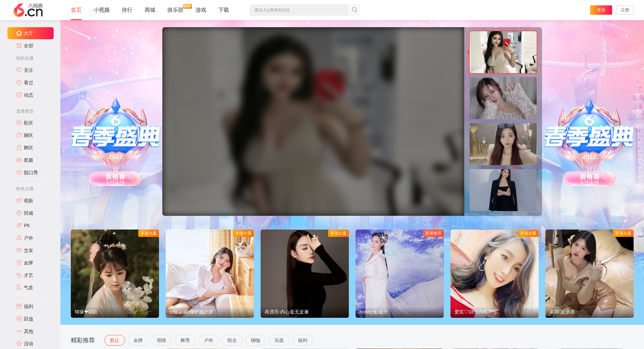The height and width of the screenshot is (349, 644).
Task: Open the 歌区 category icon
Action: pos(19,123)
